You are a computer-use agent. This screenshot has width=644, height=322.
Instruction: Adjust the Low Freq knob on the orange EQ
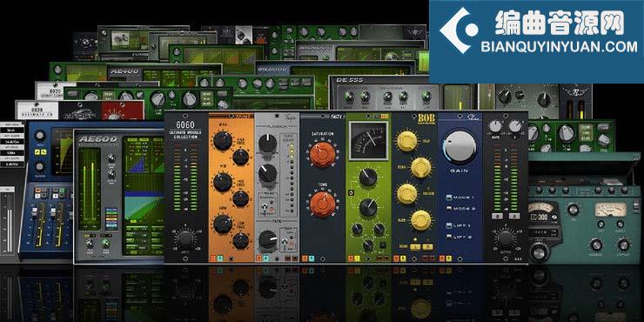pos(241,241)
